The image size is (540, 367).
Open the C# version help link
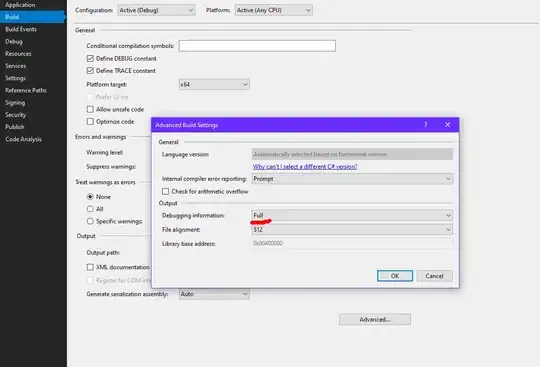click(x=305, y=167)
